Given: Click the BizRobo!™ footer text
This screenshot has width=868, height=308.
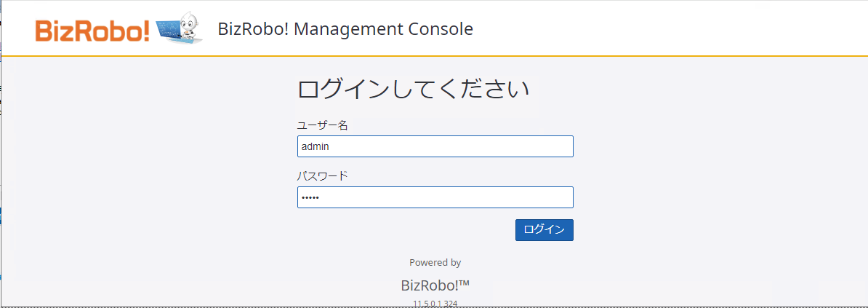Looking at the screenshot, I should [x=435, y=285].
